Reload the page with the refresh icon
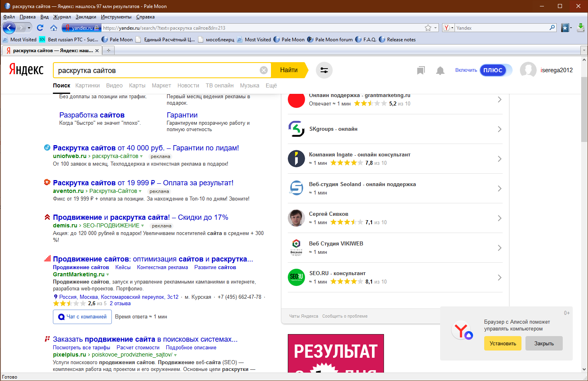 (x=40, y=28)
